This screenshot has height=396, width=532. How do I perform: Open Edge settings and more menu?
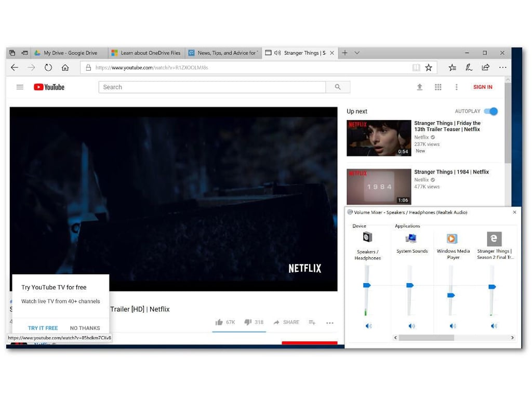[503, 68]
